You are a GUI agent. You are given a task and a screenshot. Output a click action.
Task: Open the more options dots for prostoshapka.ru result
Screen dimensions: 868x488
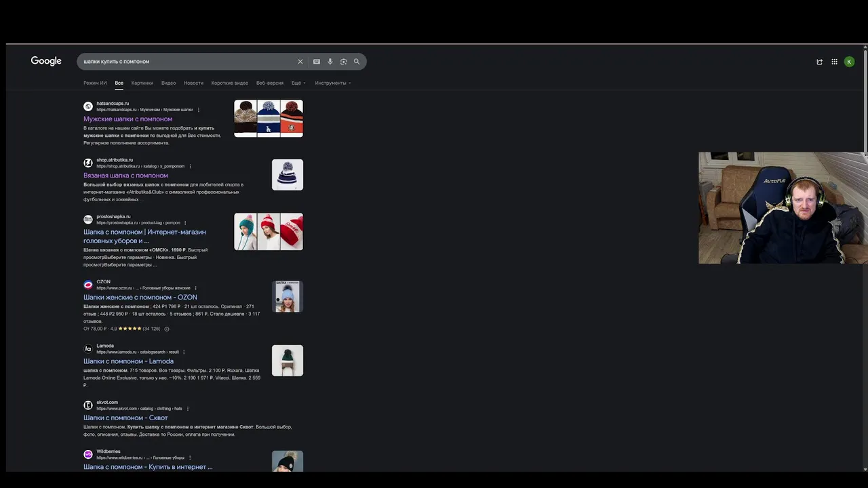point(185,223)
